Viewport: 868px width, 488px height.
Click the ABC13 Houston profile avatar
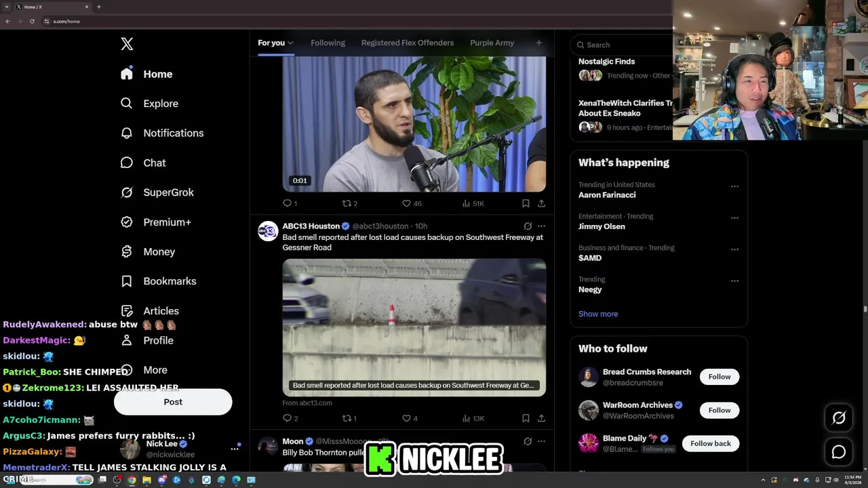coord(268,231)
